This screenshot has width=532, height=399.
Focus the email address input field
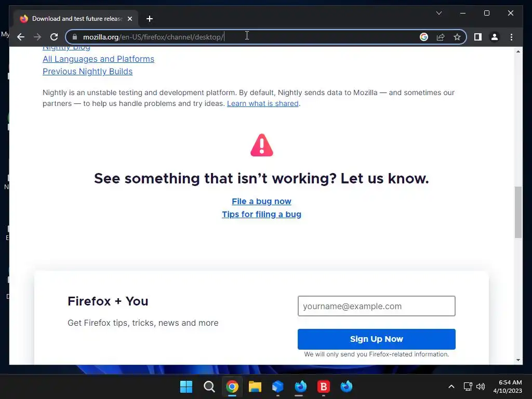click(376, 306)
